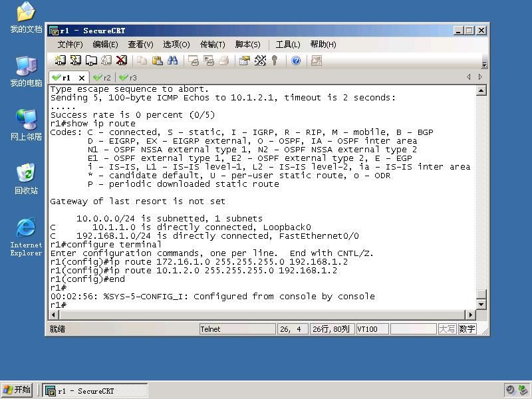532x399 pixels.
Task: Maximize the SecureCRT window
Action: (x=469, y=31)
